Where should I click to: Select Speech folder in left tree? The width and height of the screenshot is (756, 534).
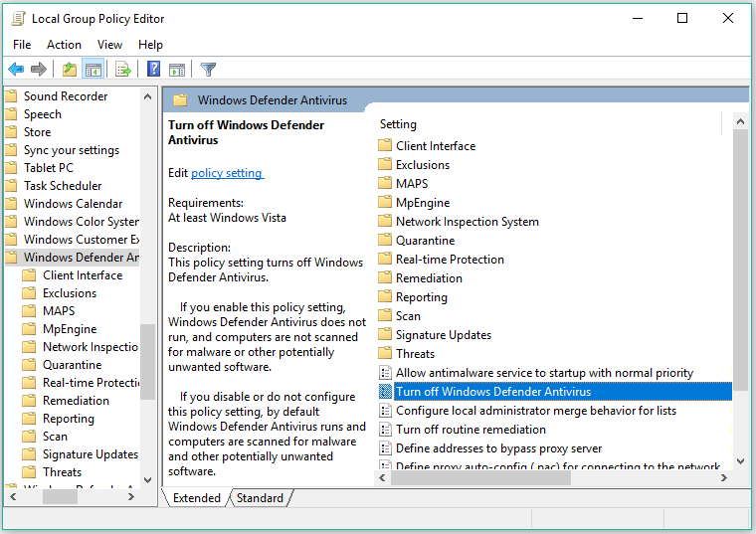tap(43, 114)
